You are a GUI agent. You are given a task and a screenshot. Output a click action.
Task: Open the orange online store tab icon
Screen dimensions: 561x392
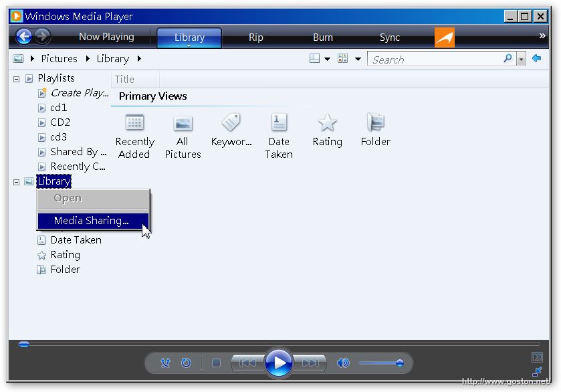click(x=445, y=37)
